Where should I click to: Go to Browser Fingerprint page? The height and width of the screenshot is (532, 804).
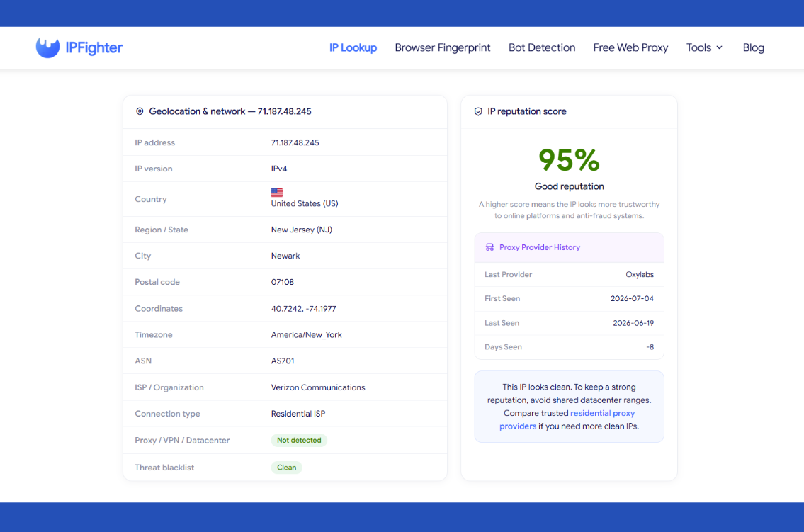(443, 47)
